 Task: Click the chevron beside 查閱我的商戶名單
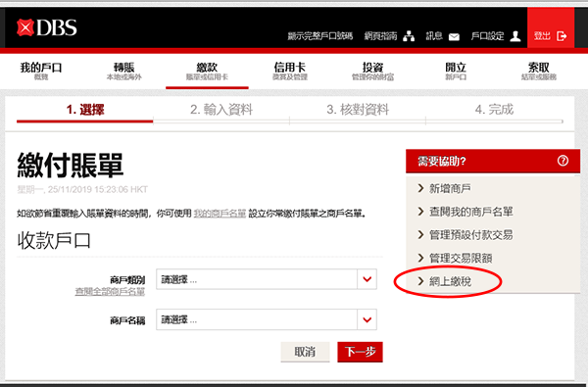coord(420,212)
